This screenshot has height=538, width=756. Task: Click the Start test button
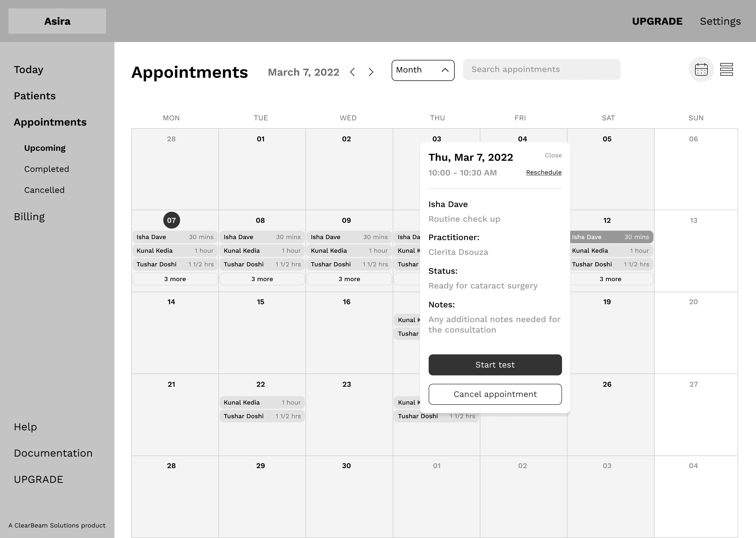tap(495, 365)
